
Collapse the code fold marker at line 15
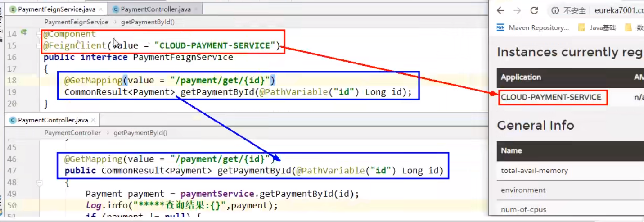click(40, 45)
